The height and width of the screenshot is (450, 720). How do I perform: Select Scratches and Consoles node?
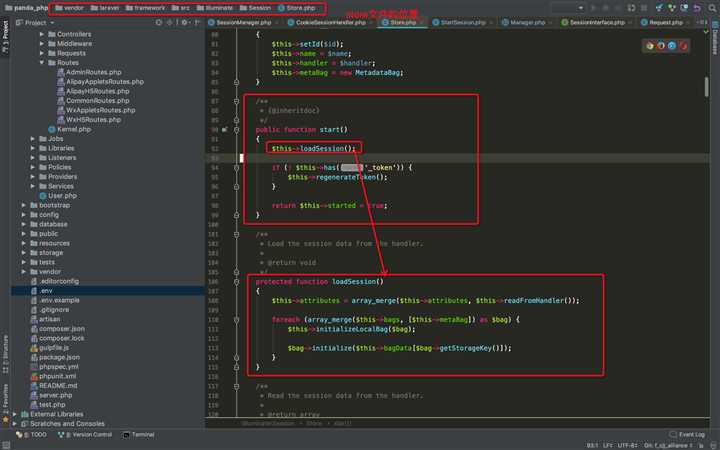click(x=63, y=424)
